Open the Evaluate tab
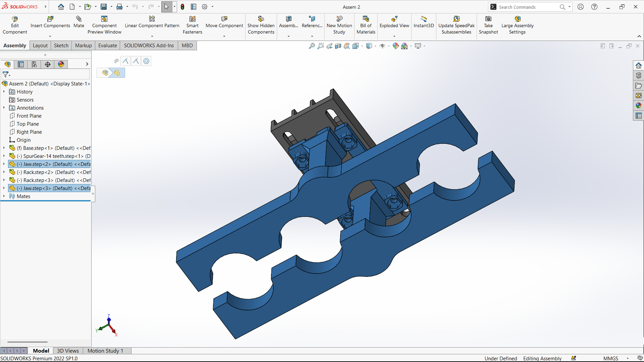 [108, 46]
